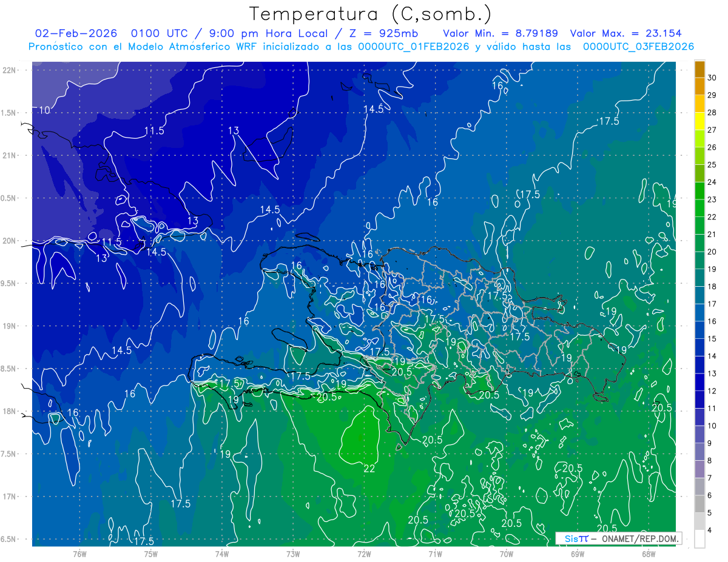This screenshot has height=562, width=728.
Task: Click the "17N" latitude axis label
Action: click(10, 497)
